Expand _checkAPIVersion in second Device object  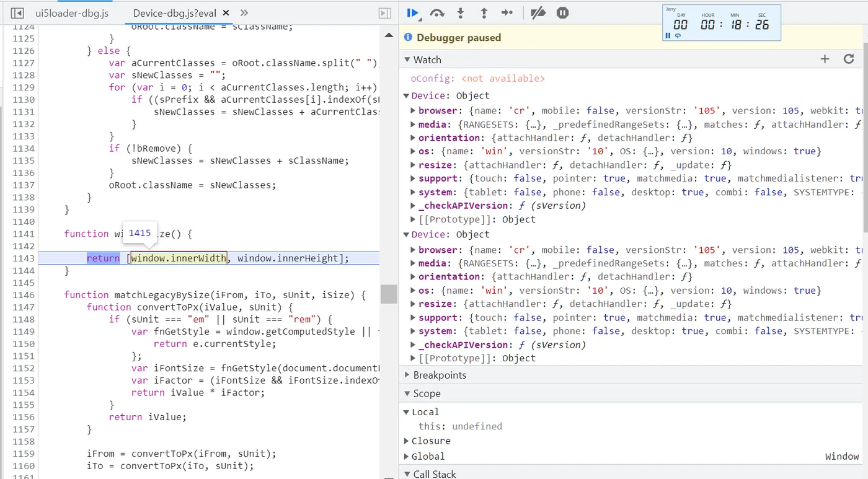[x=414, y=345]
